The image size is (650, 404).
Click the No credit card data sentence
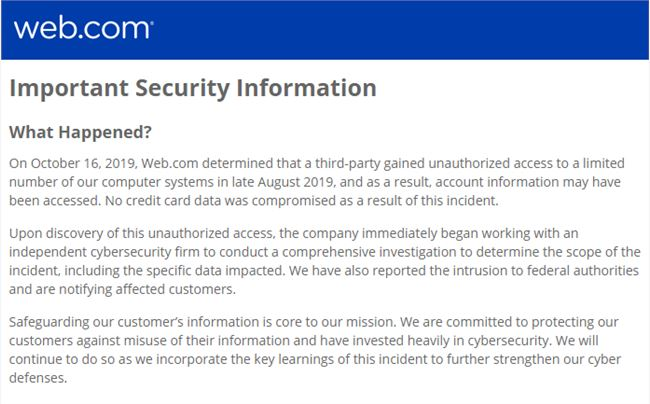coord(301,201)
